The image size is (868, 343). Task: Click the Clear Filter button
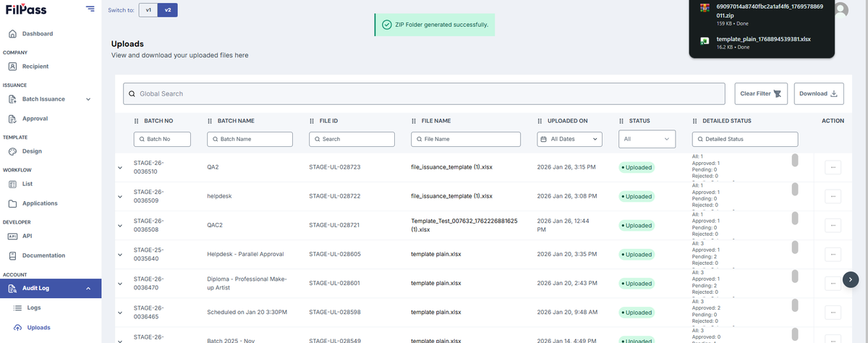point(762,93)
